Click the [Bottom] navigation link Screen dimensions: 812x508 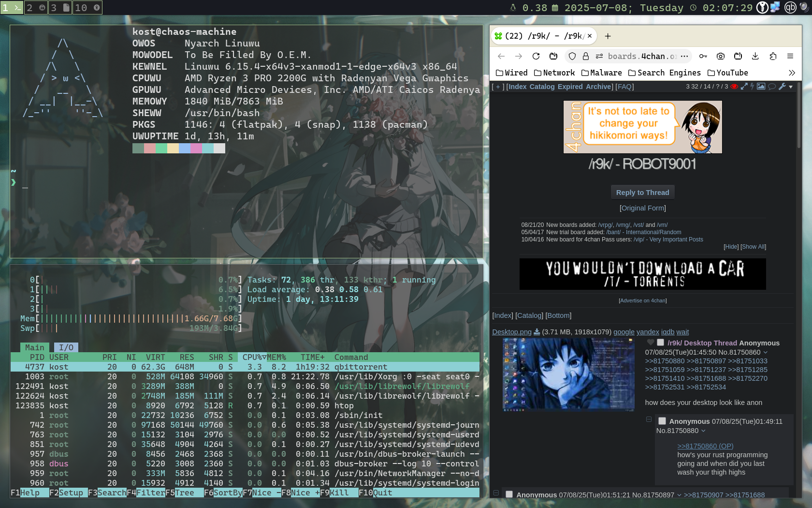pos(558,315)
